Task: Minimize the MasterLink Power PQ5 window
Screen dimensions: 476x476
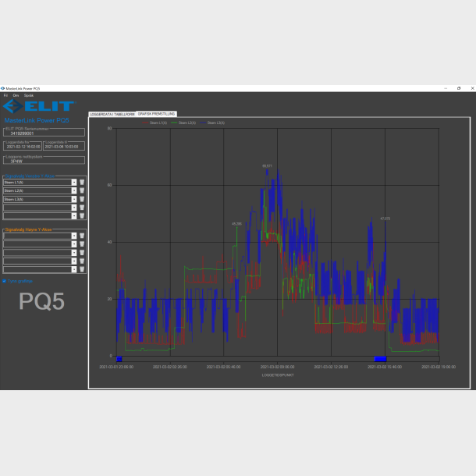Action: tap(446, 88)
